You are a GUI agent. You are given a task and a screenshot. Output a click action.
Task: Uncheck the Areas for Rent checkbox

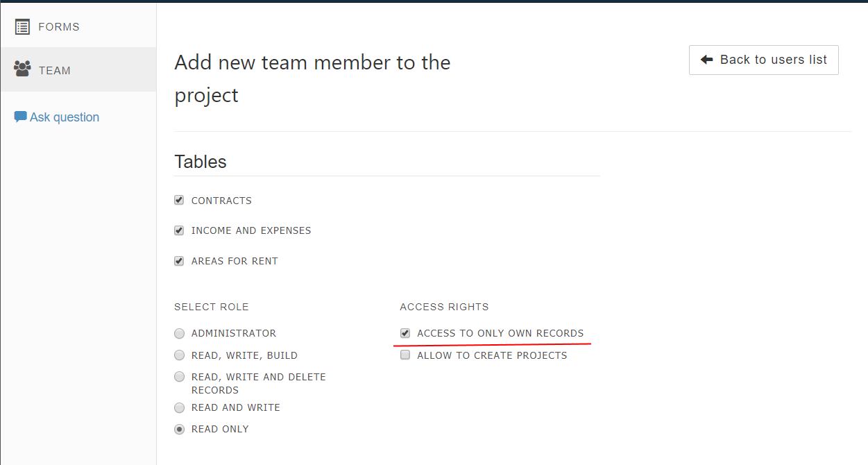(179, 261)
